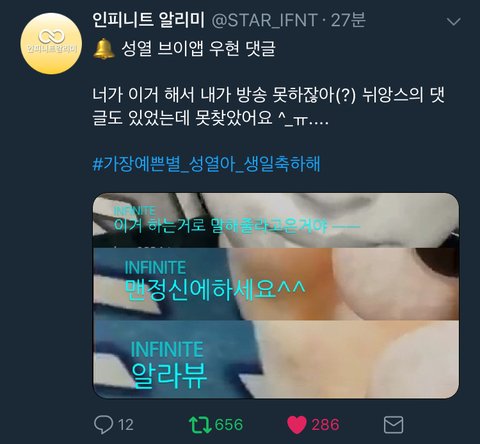
Task: Expand the tweet options chevron menu
Action: (453, 22)
